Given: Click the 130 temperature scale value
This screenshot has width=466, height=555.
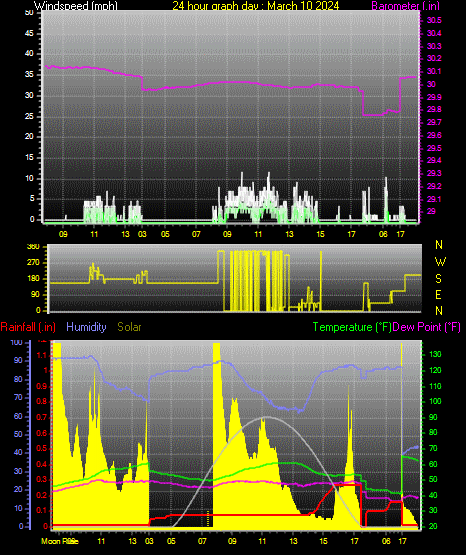Looking at the screenshot, I should pyautogui.click(x=435, y=354).
